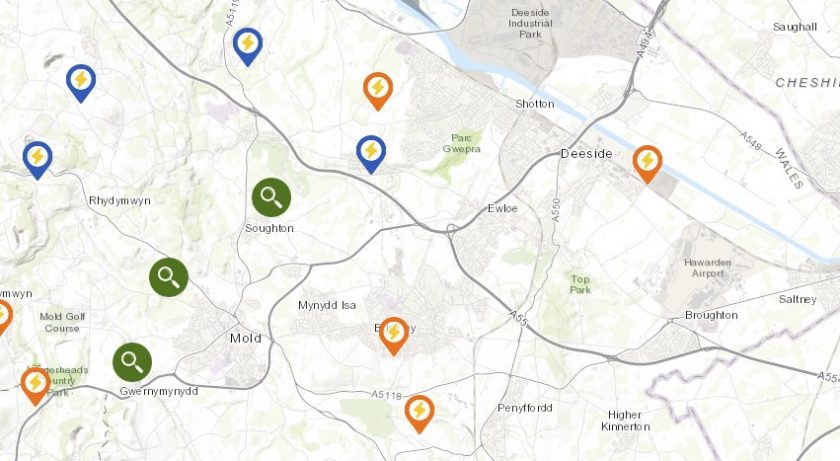The image size is (840, 461).
Task: Click the Mold town label
Action: click(245, 338)
